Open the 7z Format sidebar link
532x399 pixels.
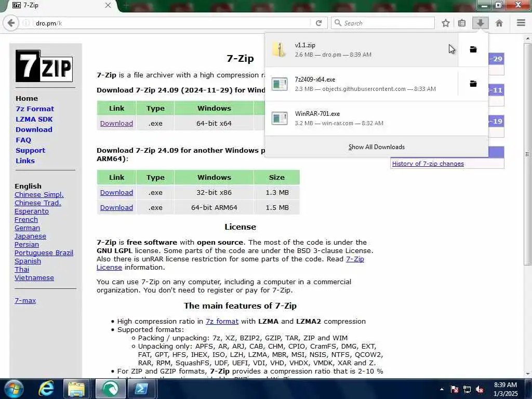pyautogui.click(x=35, y=109)
